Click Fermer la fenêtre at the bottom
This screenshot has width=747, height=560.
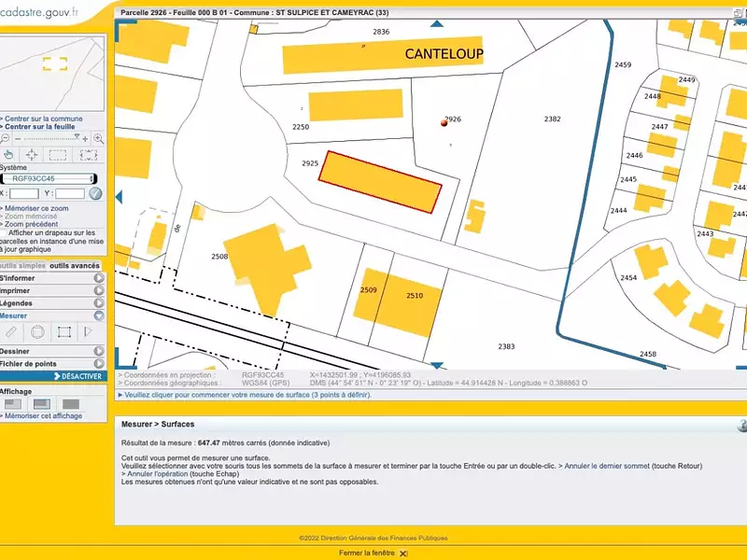point(366,553)
